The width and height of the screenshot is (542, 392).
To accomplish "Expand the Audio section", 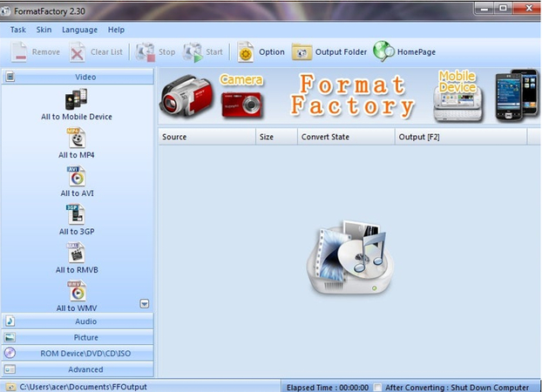I will [x=78, y=321].
